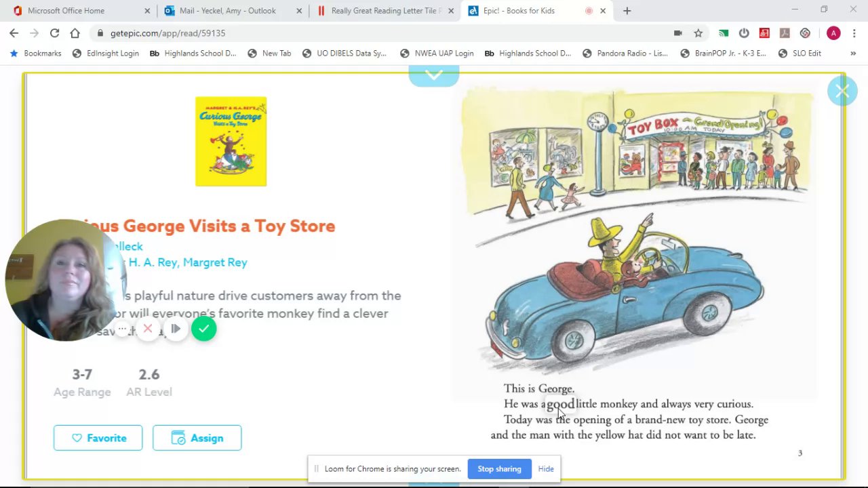
Task: Show more bookmarks with double chevron
Action: 852,53
